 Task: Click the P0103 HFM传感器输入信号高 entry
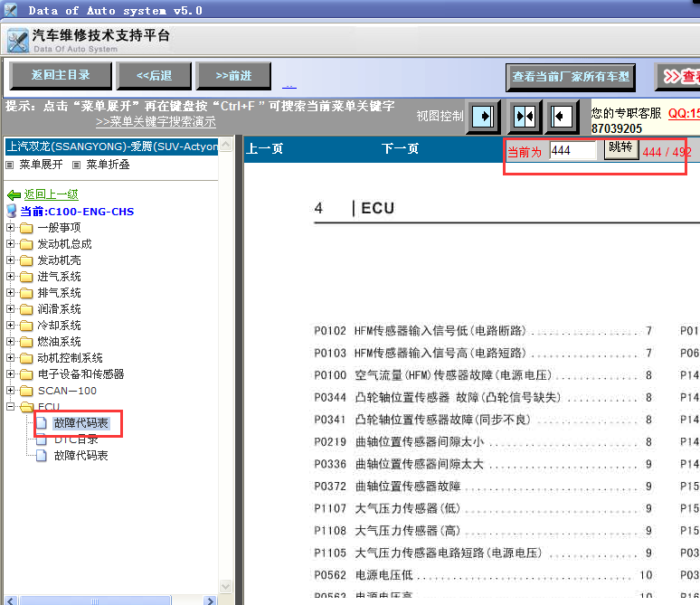pyautogui.click(x=483, y=354)
